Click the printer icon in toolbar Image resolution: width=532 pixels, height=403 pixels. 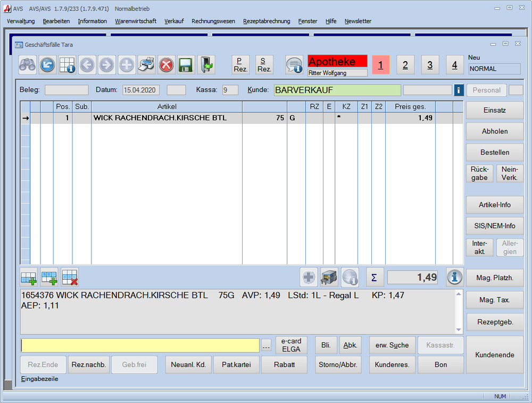tap(146, 65)
